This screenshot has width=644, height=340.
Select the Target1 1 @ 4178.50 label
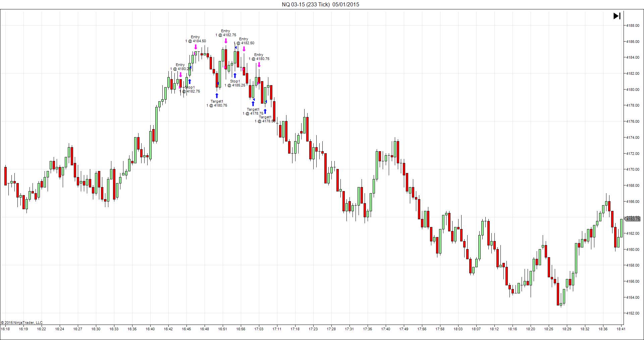click(x=265, y=119)
